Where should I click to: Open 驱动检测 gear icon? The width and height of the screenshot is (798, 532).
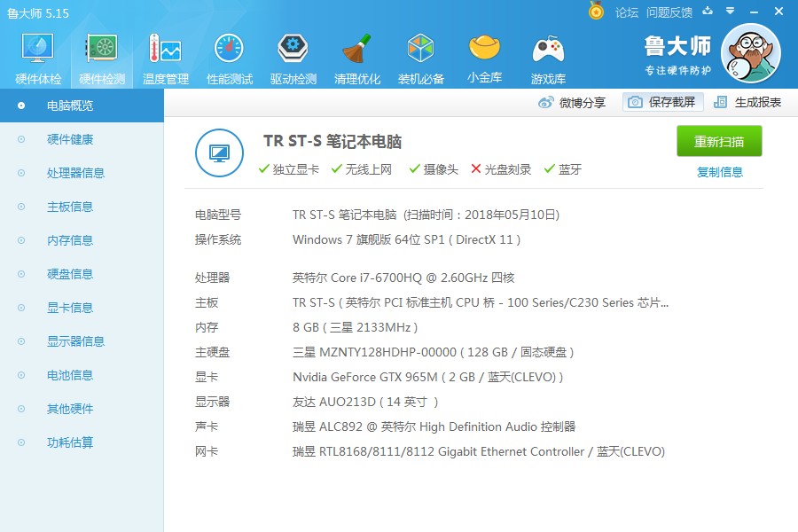coord(293,49)
